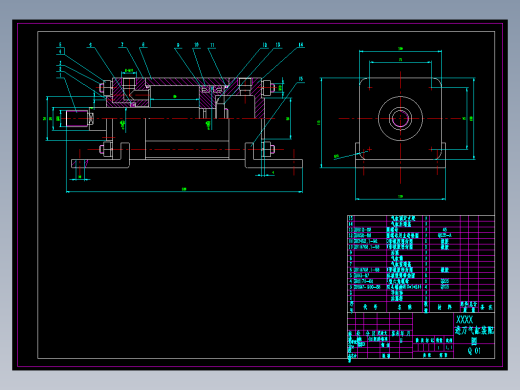Click the Q235-A material cell in parts list
This screenshot has height=390, width=520.
(x=445, y=235)
